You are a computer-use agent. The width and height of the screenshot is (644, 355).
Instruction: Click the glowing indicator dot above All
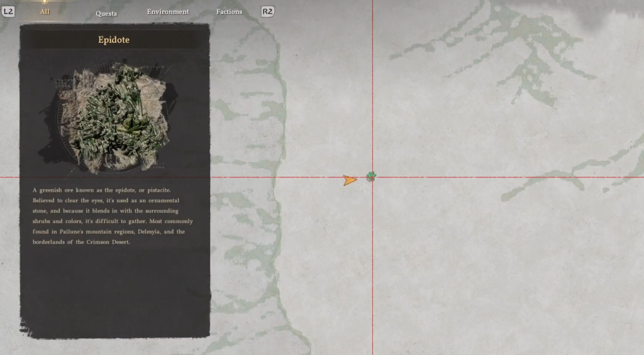point(45,2)
